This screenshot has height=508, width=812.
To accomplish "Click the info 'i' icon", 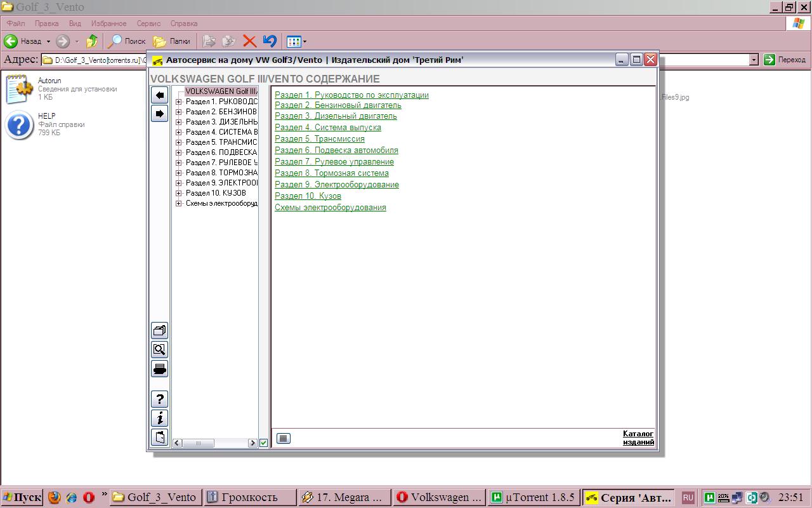I will click(159, 418).
